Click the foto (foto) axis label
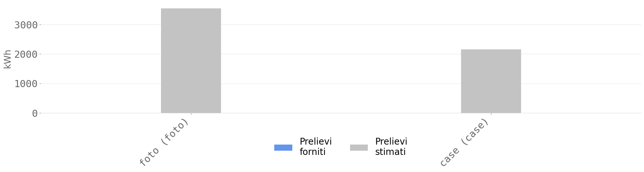 pyautogui.click(x=164, y=142)
